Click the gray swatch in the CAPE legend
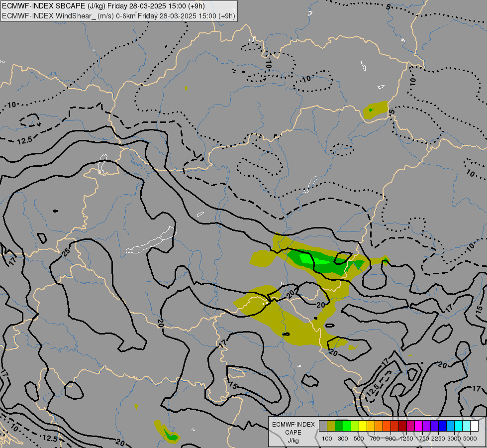The width and height of the screenshot is (487, 448). [323, 426]
